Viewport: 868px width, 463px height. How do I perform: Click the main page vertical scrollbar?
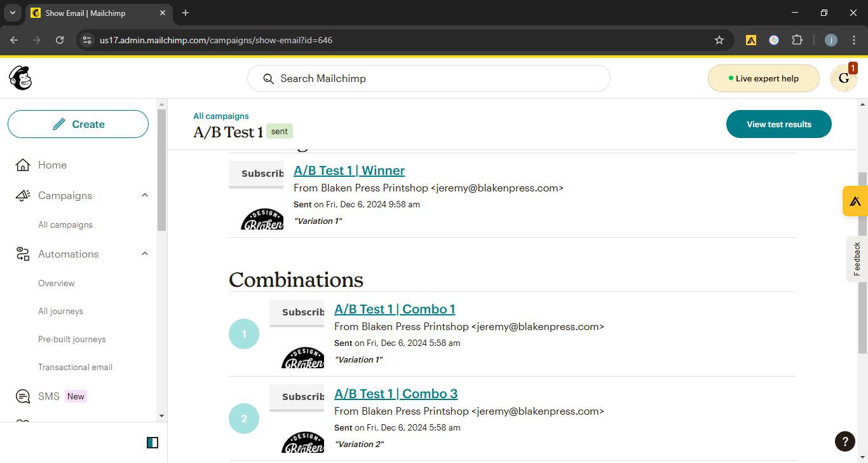click(x=862, y=262)
